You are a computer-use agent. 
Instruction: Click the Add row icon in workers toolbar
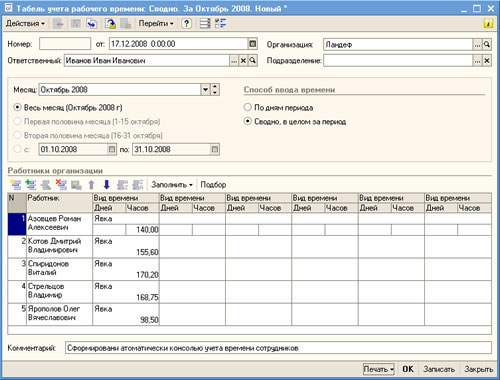16,185
